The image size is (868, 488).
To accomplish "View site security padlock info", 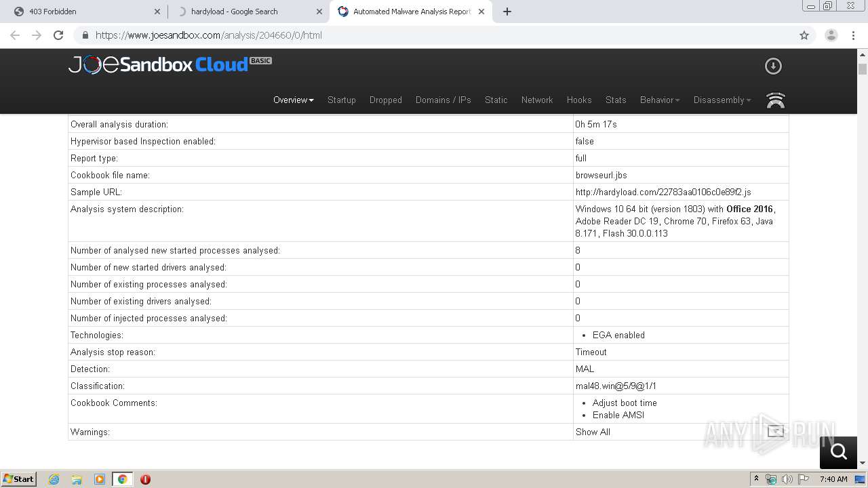I will coord(85,35).
